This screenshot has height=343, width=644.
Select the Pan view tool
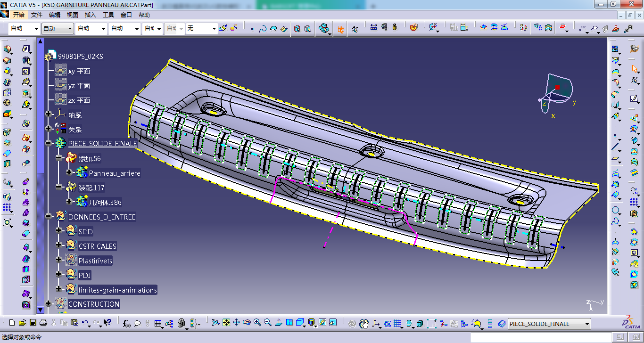(x=236, y=323)
